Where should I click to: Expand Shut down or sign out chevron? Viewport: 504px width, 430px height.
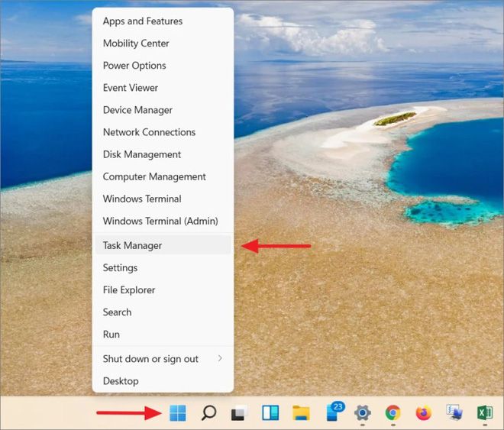220,358
